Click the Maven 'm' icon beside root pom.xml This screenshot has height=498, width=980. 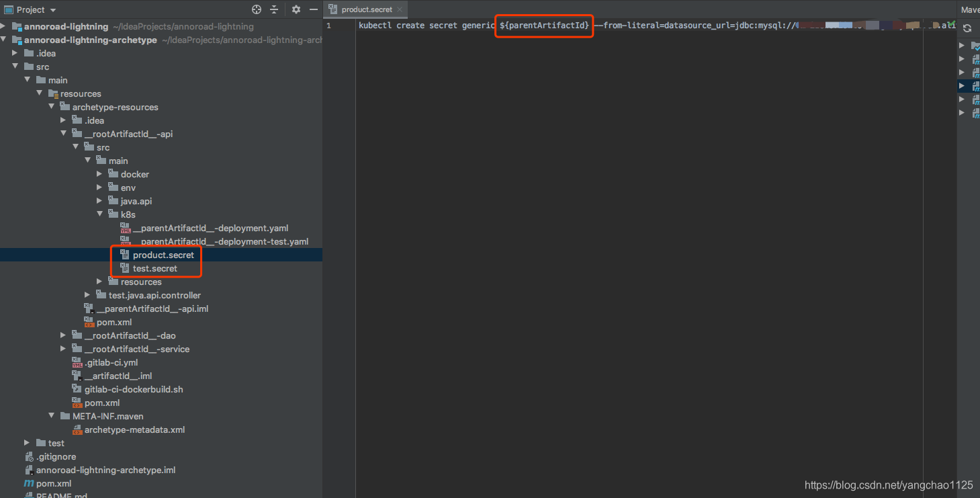pyautogui.click(x=29, y=483)
